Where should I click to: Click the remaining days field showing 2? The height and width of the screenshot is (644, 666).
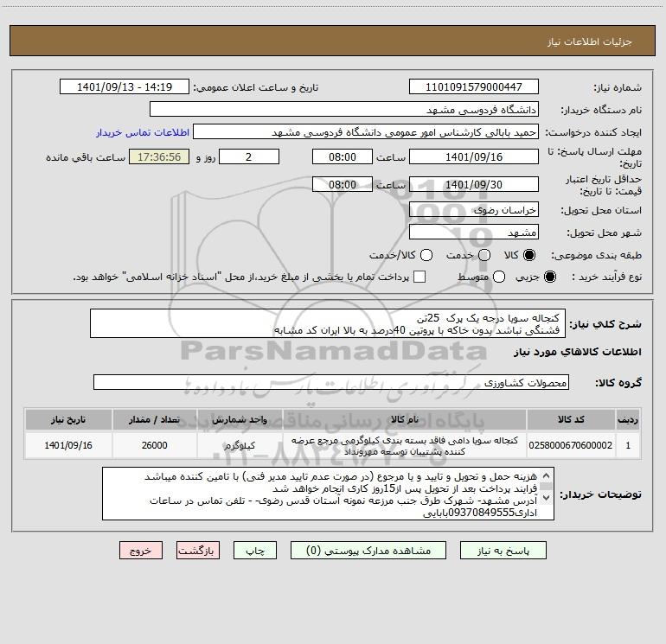(249, 156)
